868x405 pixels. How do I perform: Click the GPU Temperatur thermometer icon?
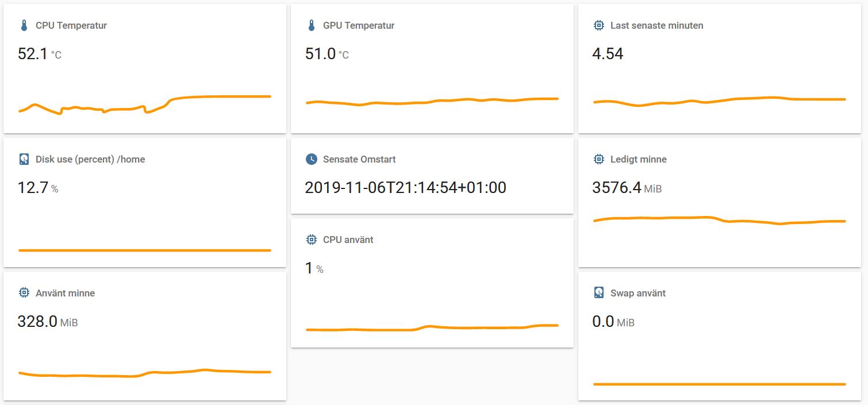311,25
